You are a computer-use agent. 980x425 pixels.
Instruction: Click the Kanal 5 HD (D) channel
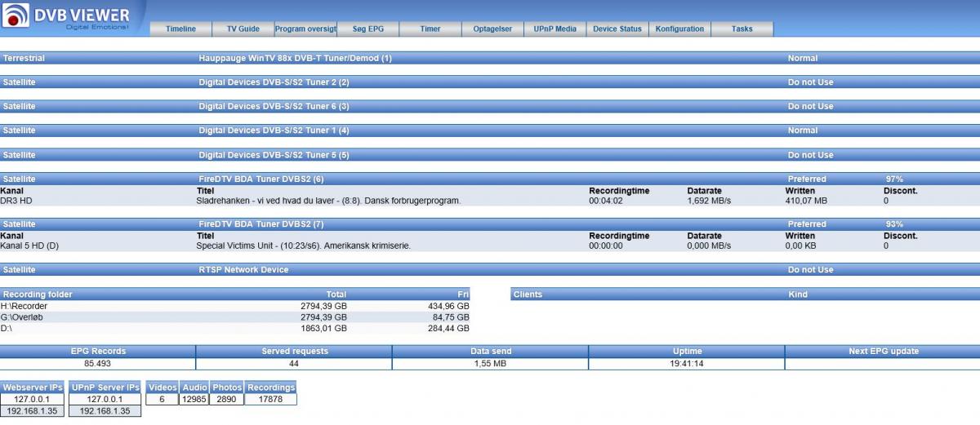(x=29, y=246)
